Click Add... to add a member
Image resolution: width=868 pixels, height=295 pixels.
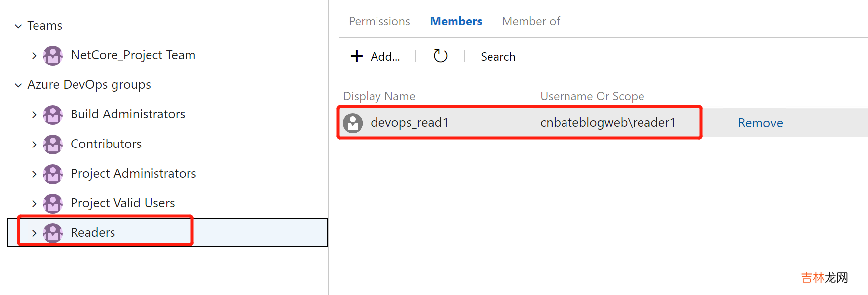[376, 56]
